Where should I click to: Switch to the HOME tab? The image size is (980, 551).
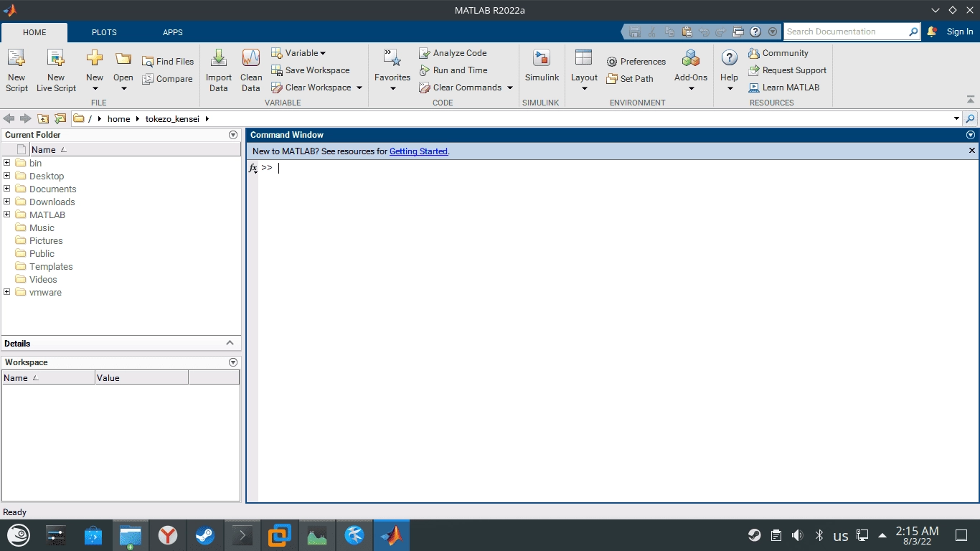34,32
